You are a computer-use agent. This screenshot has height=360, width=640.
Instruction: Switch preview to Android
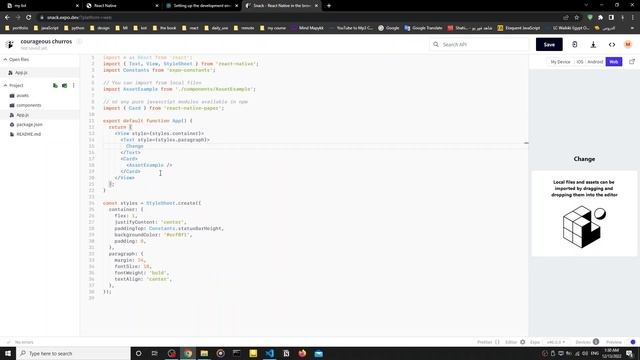pos(595,62)
